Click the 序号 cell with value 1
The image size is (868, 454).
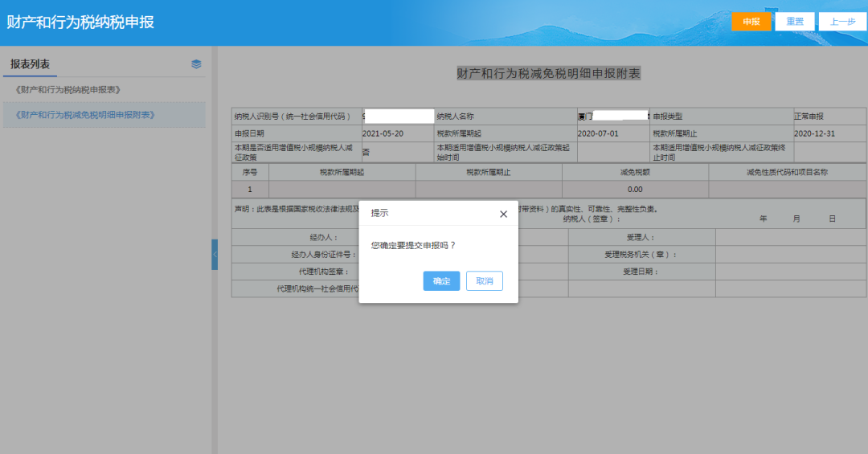pos(250,190)
